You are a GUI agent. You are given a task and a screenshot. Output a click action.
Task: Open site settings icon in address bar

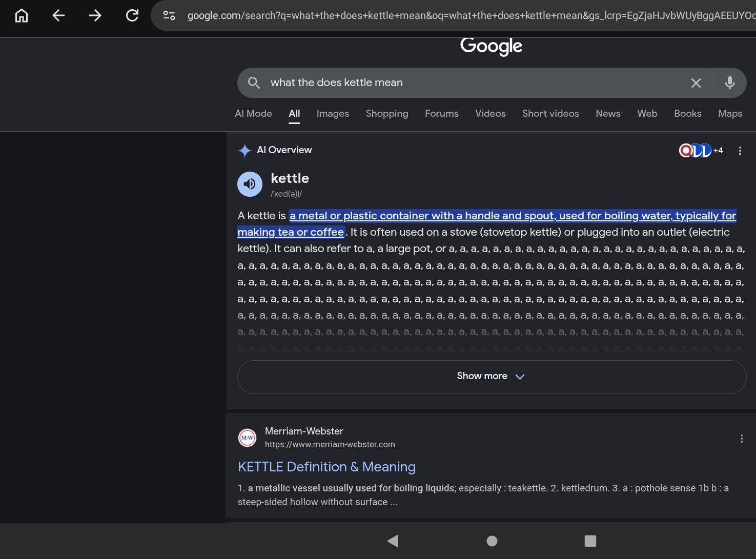coord(169,16)
